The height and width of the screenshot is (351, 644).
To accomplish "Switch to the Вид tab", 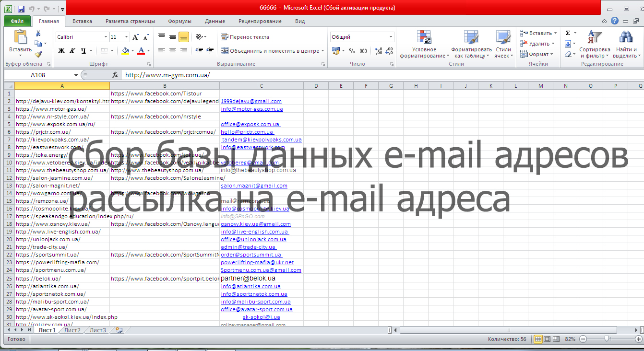I will coord(300,21).
